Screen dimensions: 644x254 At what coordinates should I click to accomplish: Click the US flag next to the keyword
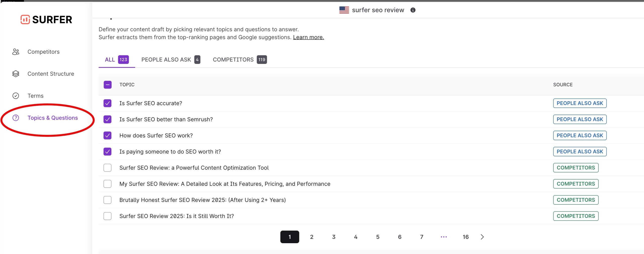(x=344, y=10)
